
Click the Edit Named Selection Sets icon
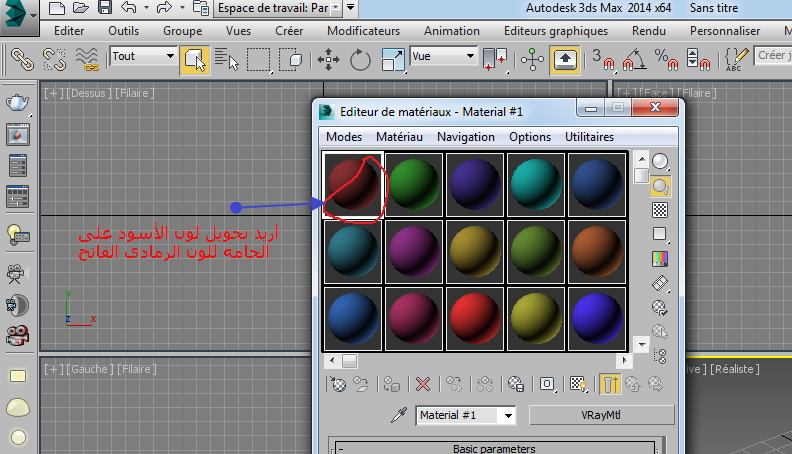tap(736, 59)
